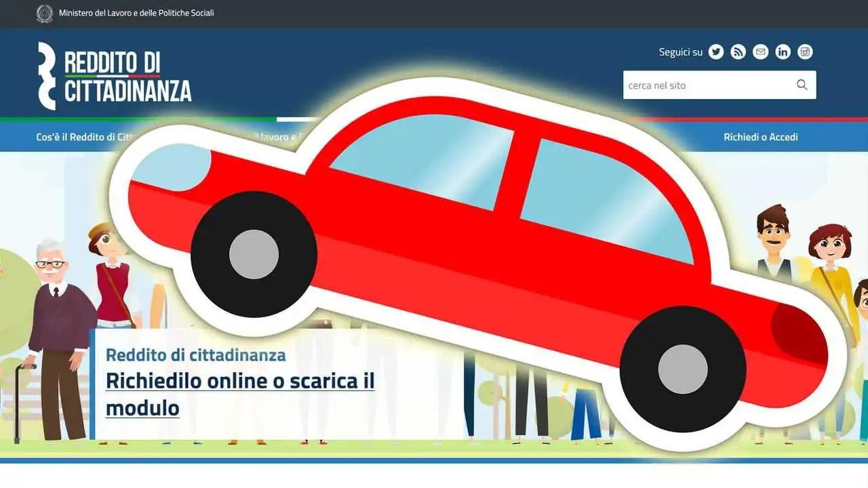Click the Italian Republic emblem icon
Viewport: 868px width, 488px height.
point(45,14)
